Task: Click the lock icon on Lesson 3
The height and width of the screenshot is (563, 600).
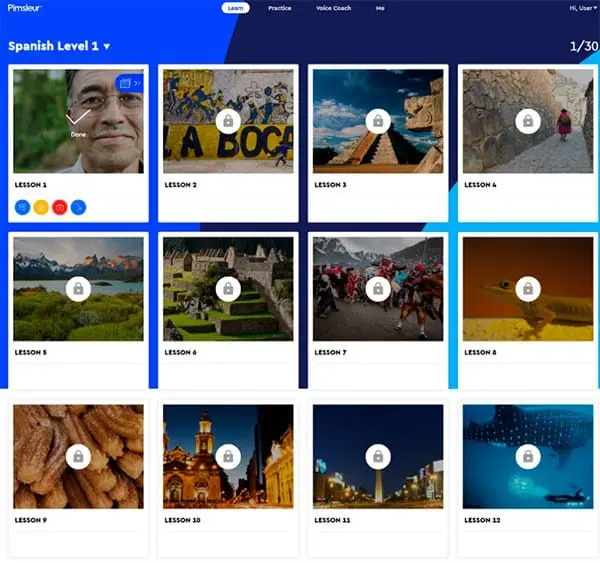Action: (378, 121)
